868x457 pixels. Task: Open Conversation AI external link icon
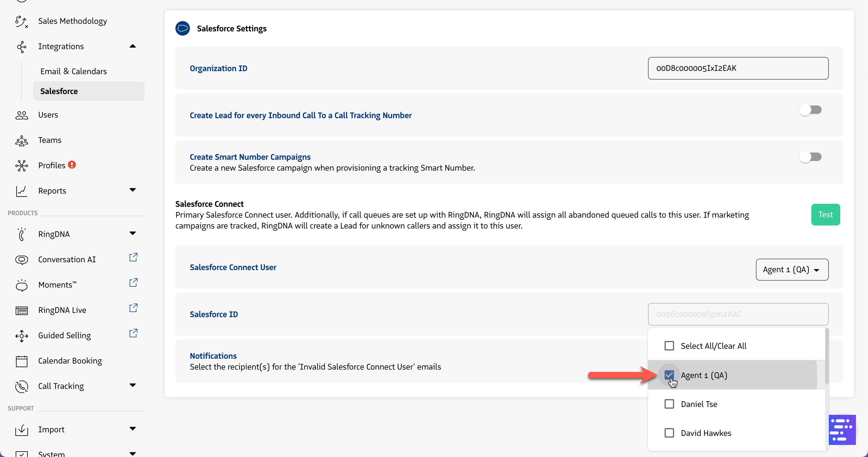point(134,257)
